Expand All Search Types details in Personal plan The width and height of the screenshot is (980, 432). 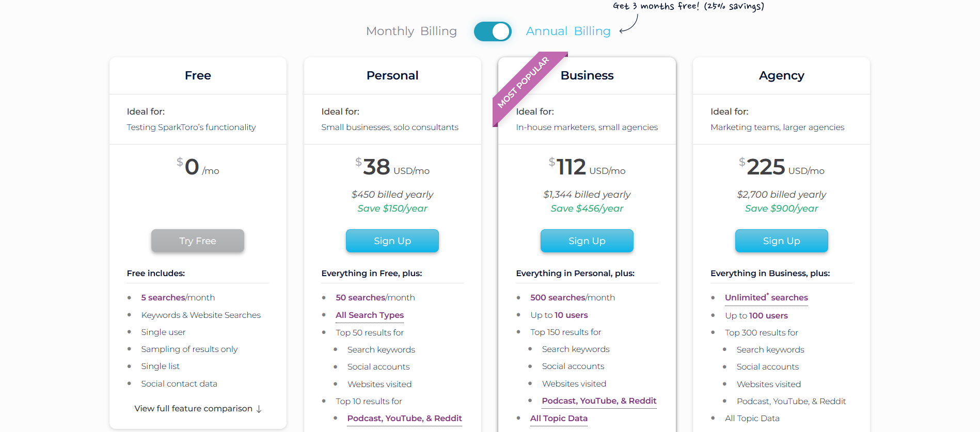(x=369, y=315)
